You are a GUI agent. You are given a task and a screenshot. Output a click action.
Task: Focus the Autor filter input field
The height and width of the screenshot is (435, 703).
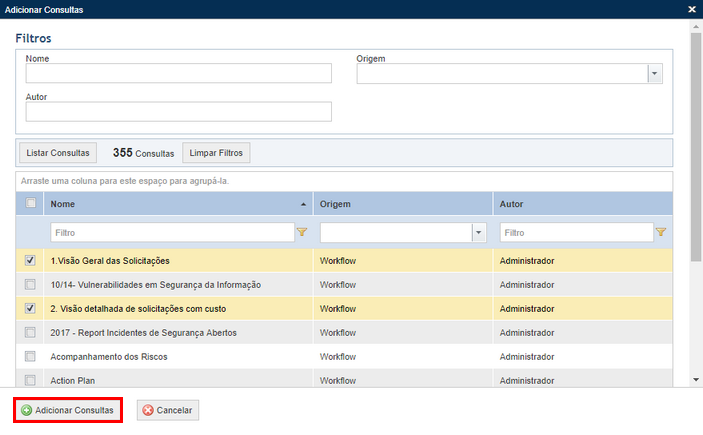tap(178, 112)
